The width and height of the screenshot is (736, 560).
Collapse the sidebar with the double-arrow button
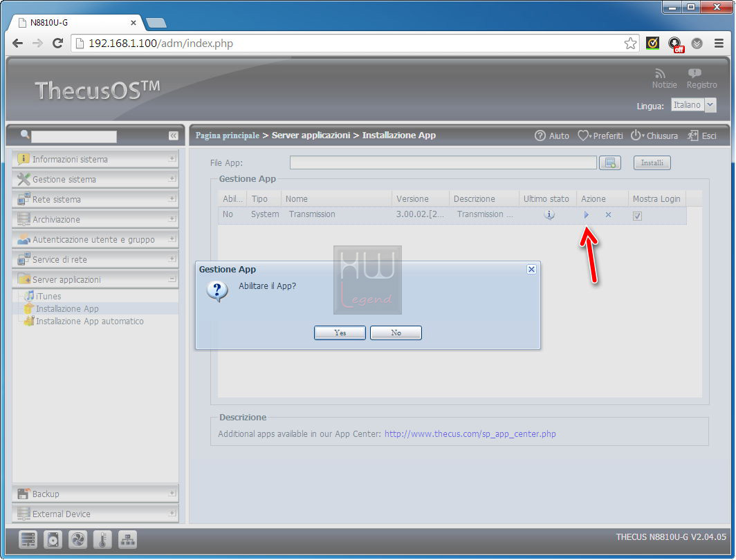(173, 136)
